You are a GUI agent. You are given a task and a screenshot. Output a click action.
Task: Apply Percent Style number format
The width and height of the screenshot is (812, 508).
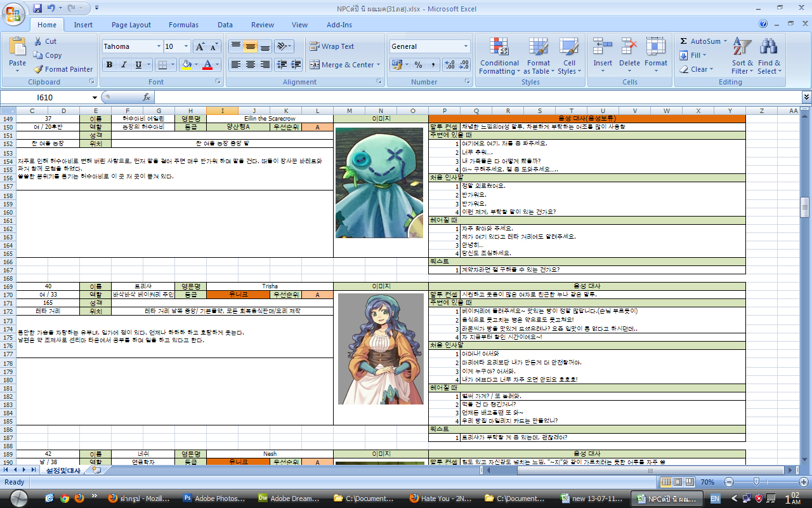(x=419, y=65)
